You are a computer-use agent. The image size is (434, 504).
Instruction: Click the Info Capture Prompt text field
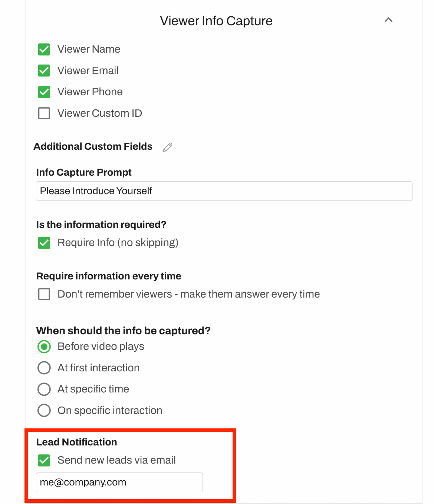[224, 191]
